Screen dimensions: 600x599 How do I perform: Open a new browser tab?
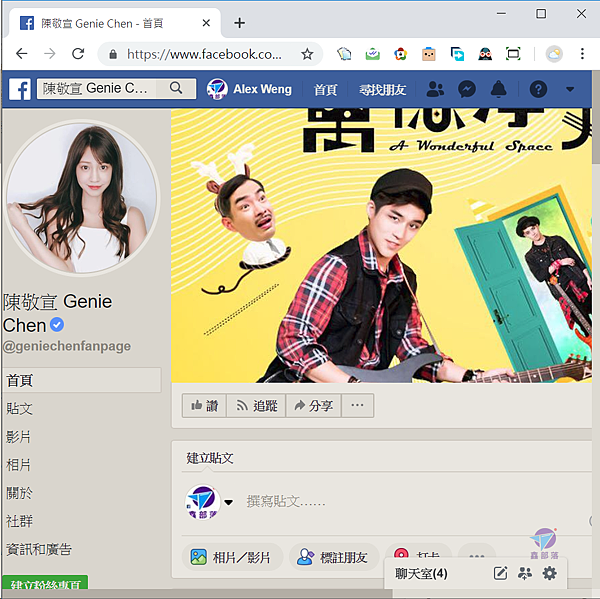tap(240, 23)
